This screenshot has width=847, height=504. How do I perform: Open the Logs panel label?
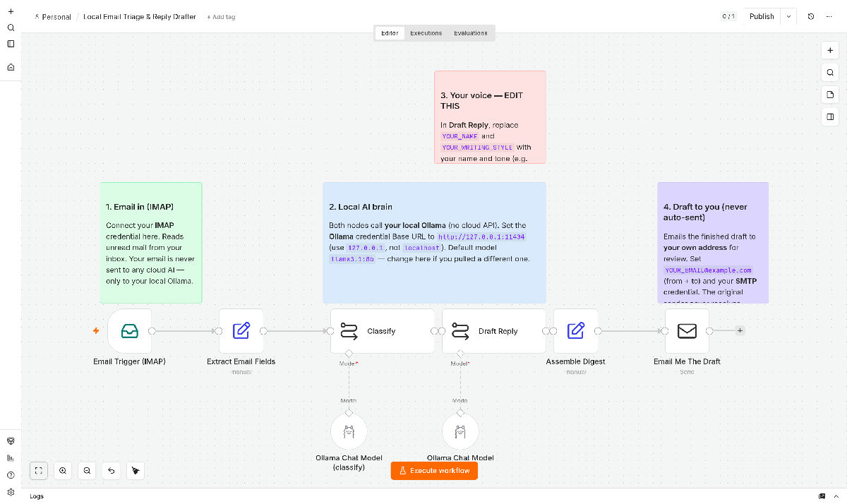click(x=37, y=496)
